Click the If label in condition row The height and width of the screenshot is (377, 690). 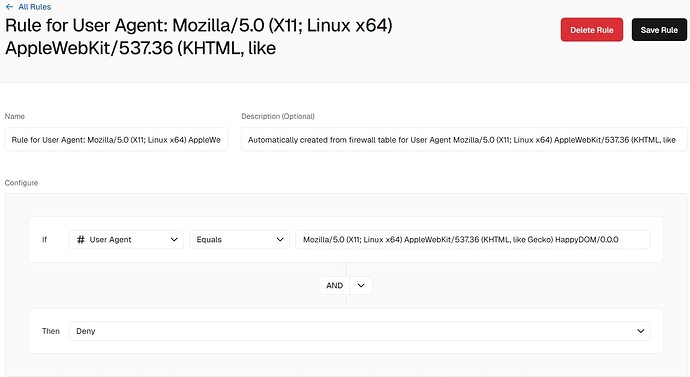click(44, 239)
